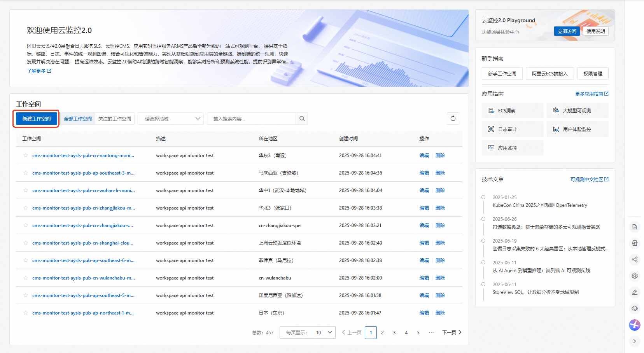Viewport: 644px width, 353px height.
Task: Go to page 2
Action: 382,332
